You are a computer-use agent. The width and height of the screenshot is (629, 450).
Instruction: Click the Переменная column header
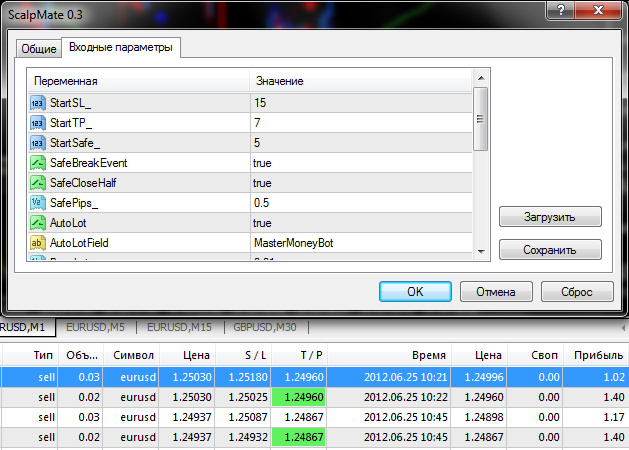139,81
